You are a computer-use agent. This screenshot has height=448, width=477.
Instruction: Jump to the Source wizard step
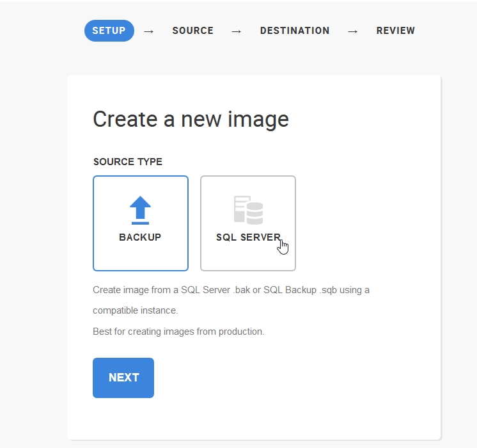[192, 31]
